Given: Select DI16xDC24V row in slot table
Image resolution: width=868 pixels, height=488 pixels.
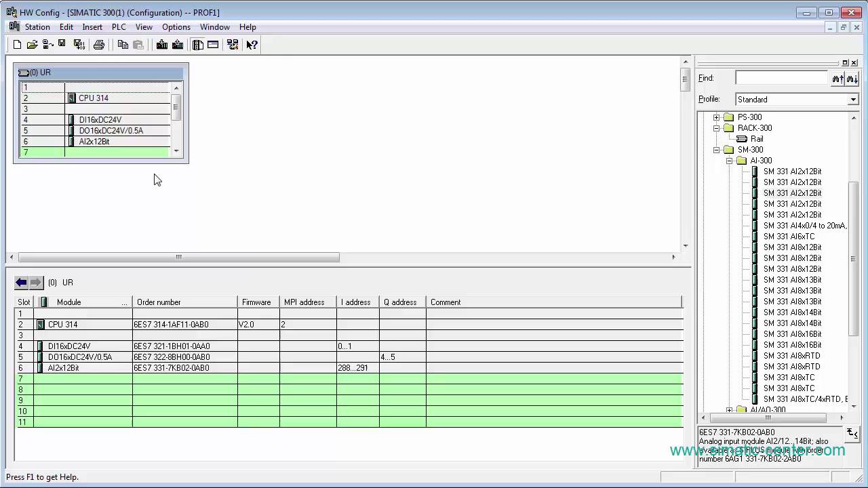Looking at the screenshot, I should pos(349,346).
